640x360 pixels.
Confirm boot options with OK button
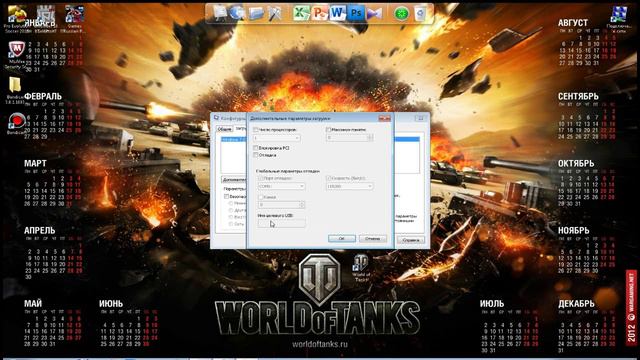342,238
